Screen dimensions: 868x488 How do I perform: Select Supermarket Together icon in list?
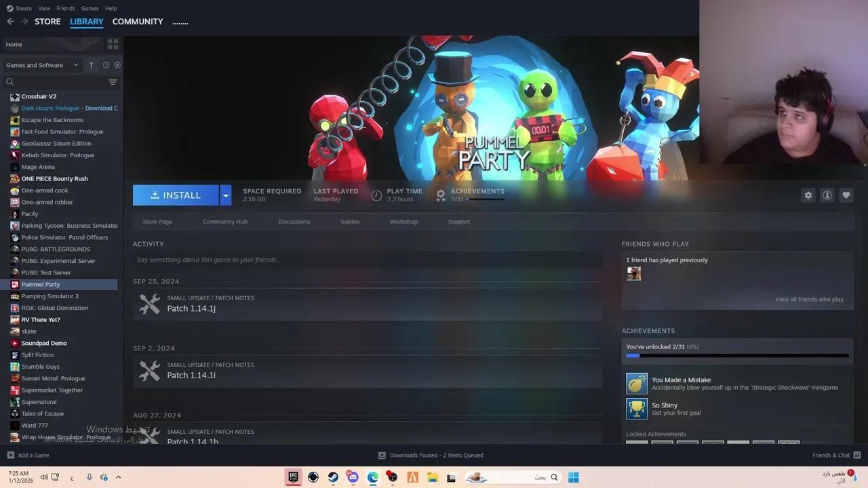pos(15,390)
